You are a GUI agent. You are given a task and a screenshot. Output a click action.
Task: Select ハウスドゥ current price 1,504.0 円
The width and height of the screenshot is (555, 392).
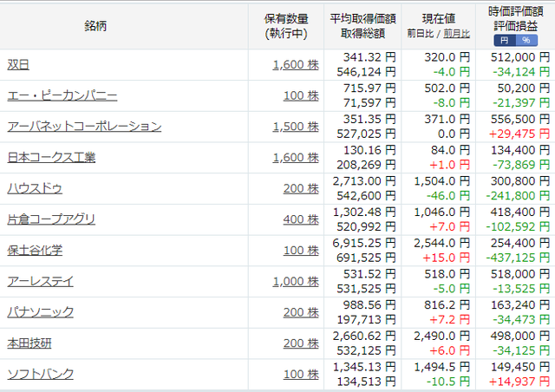[442, 181]
